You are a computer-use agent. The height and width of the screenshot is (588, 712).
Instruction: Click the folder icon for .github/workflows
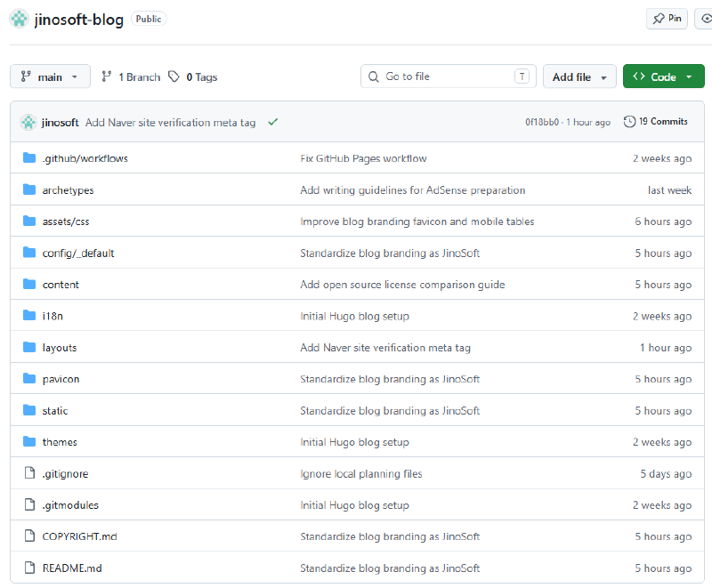pos(29,157)
